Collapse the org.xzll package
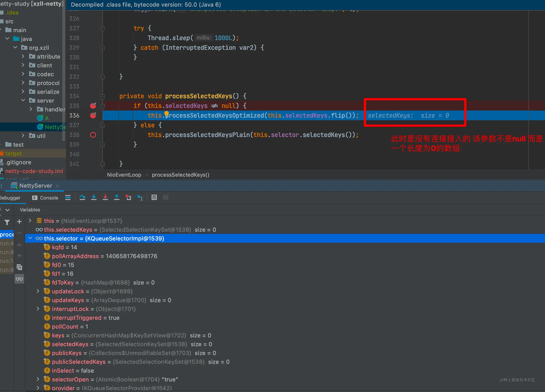Screen dimensions: 545x392 pos(15,47)
